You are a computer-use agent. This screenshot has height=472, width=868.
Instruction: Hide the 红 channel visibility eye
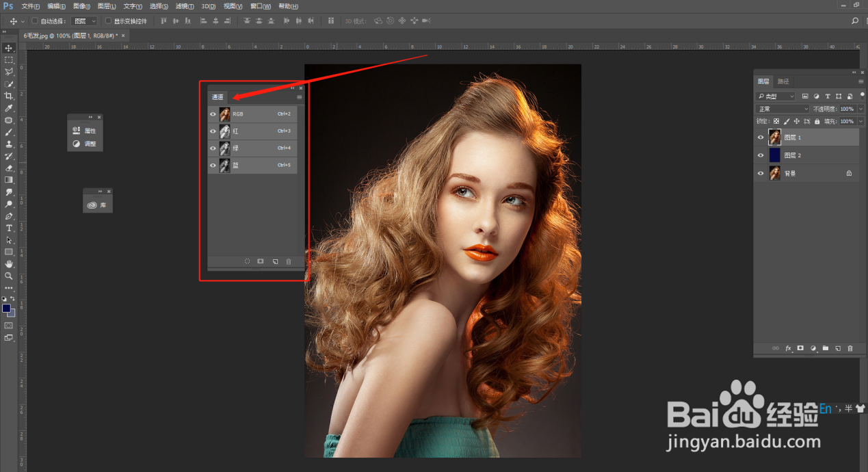click(x=213, y=131)
